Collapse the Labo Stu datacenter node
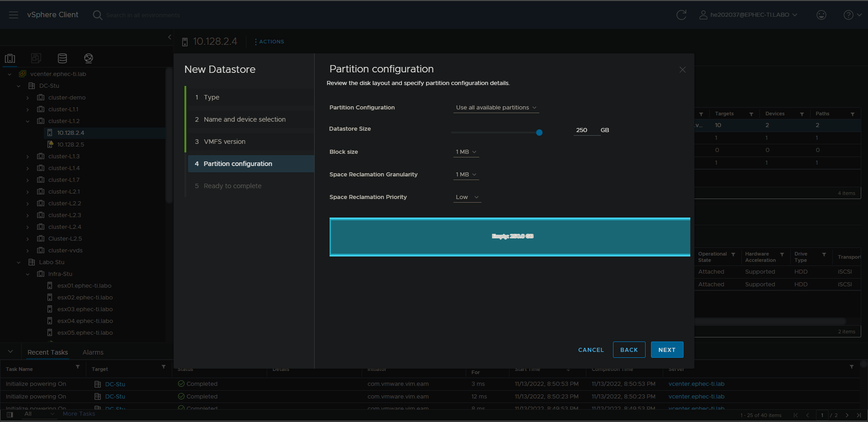This screenshot has width=868, height=422. [x=19, y=262]
